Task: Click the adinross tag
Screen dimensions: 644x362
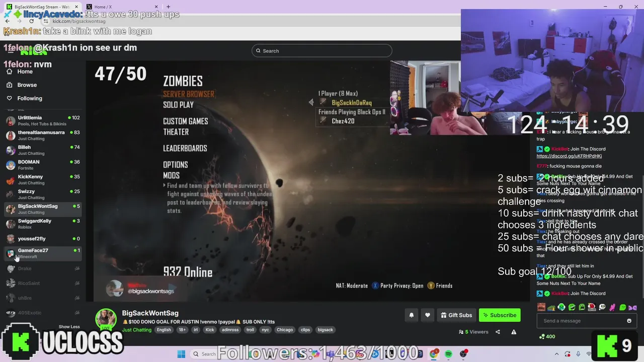Action: [x=230, y=330]
